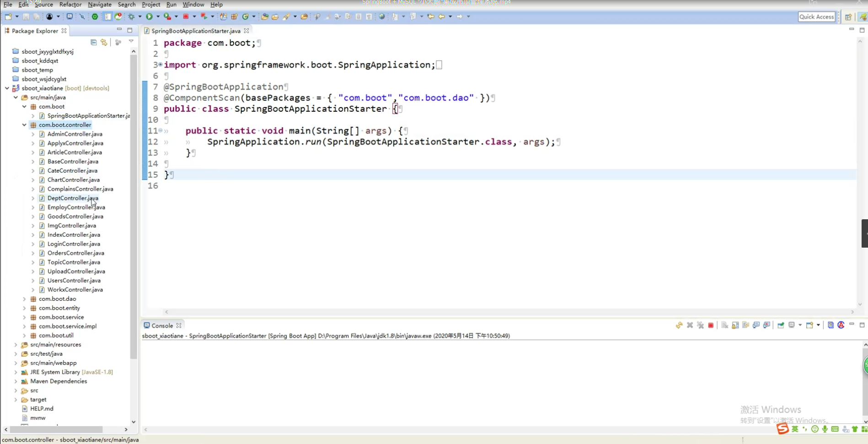
Task: Open the Package Explorer View Menu triangle
Action: 131,42
